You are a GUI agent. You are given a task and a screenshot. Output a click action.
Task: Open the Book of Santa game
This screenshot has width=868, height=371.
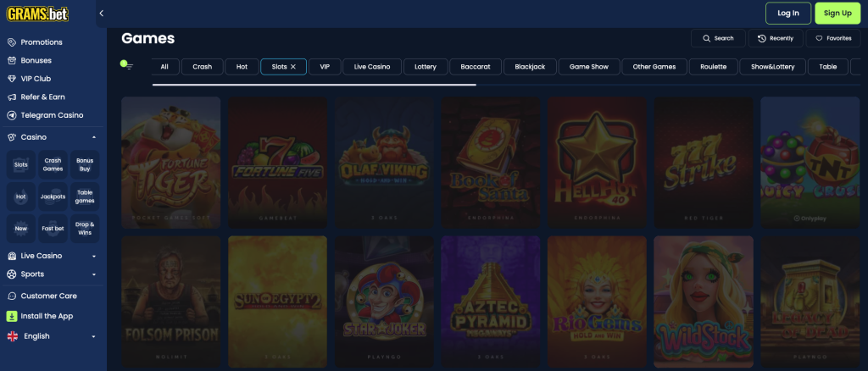click(491, 163)
